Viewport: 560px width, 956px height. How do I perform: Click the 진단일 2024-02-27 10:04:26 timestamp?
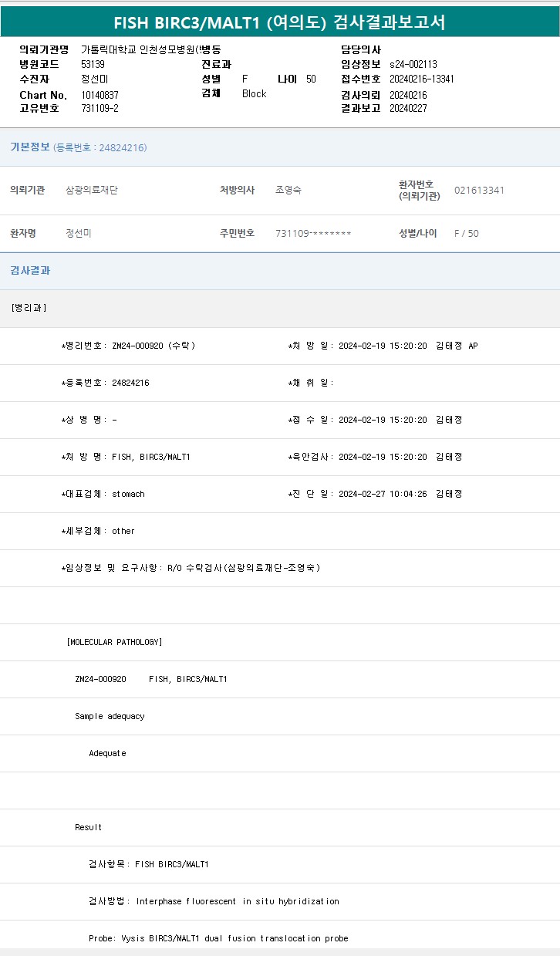[x=383, y=494]
